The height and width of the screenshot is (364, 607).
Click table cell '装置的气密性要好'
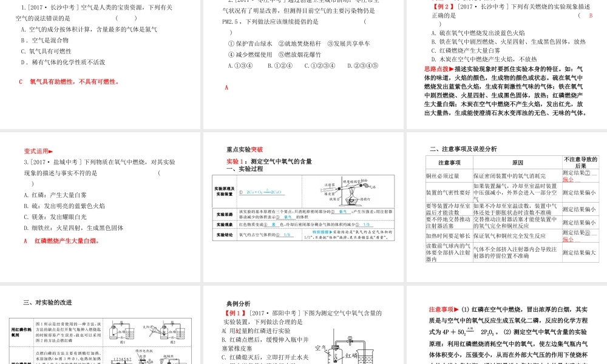449,193
